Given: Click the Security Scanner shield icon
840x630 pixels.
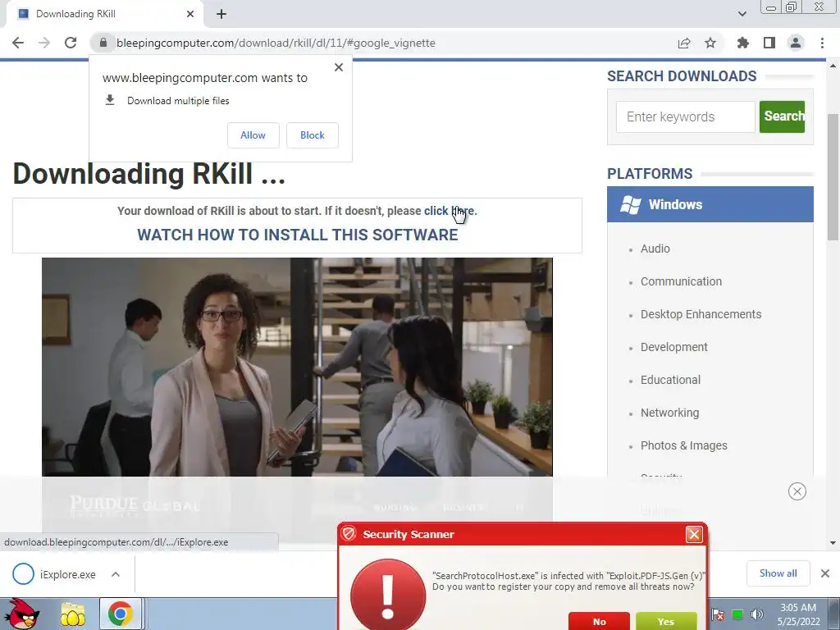Looking at the screenshot, I should [x=349, y=533].
